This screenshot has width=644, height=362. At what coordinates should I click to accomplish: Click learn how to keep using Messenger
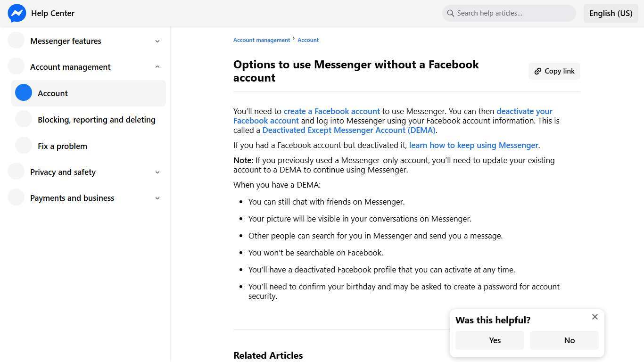473,145
